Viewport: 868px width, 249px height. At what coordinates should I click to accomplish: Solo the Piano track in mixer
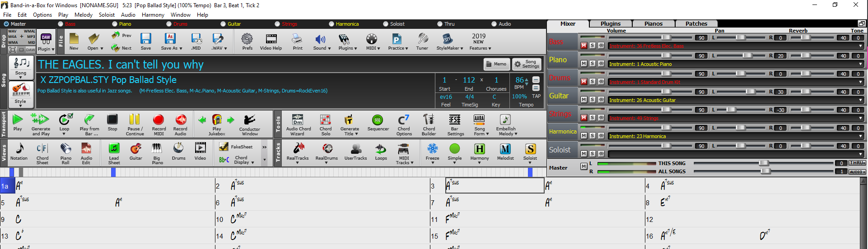(x=593, y=64)
